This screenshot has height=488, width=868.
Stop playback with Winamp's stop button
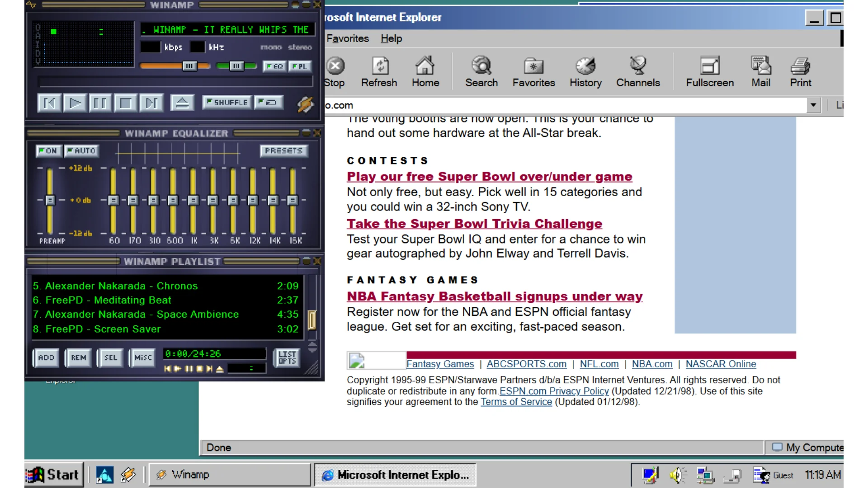[x=126, y=103]
